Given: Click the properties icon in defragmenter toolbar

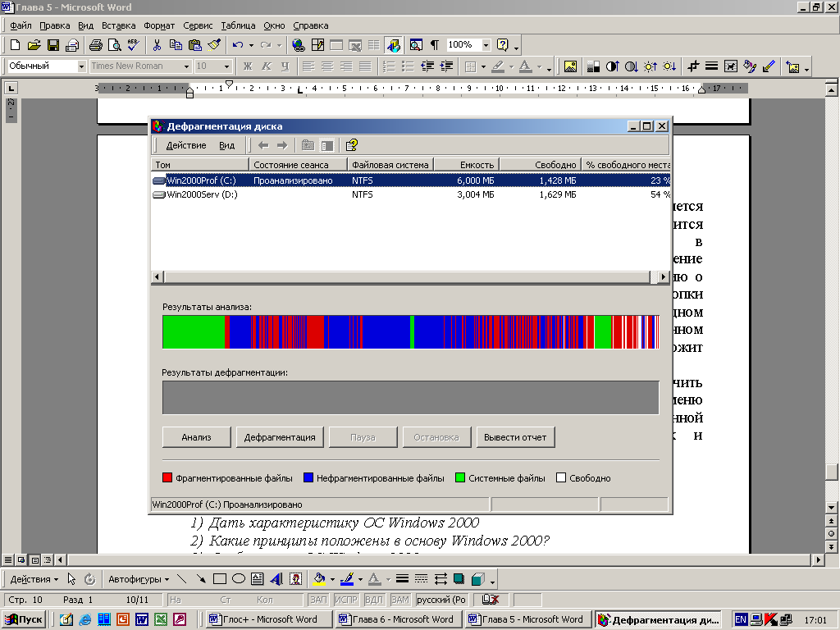Looking at the screenshot, I should point(326,145).
